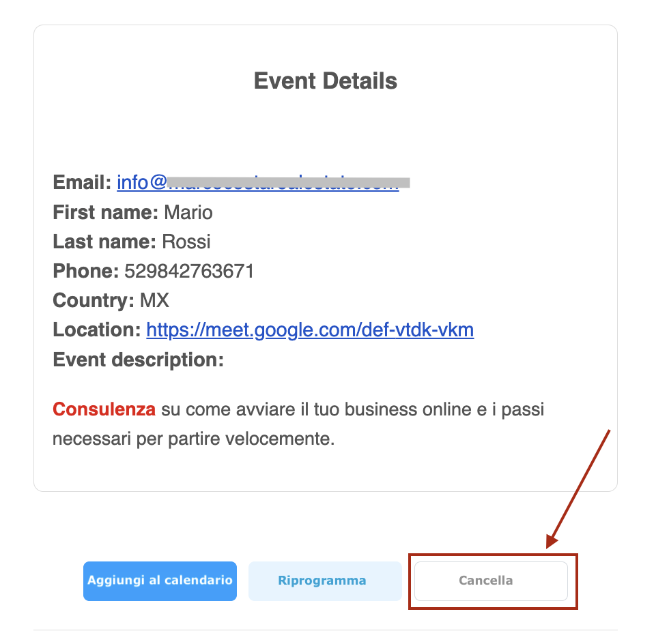Click the red Consulenza word
669x644 pixels.
[x=104, y=409]
